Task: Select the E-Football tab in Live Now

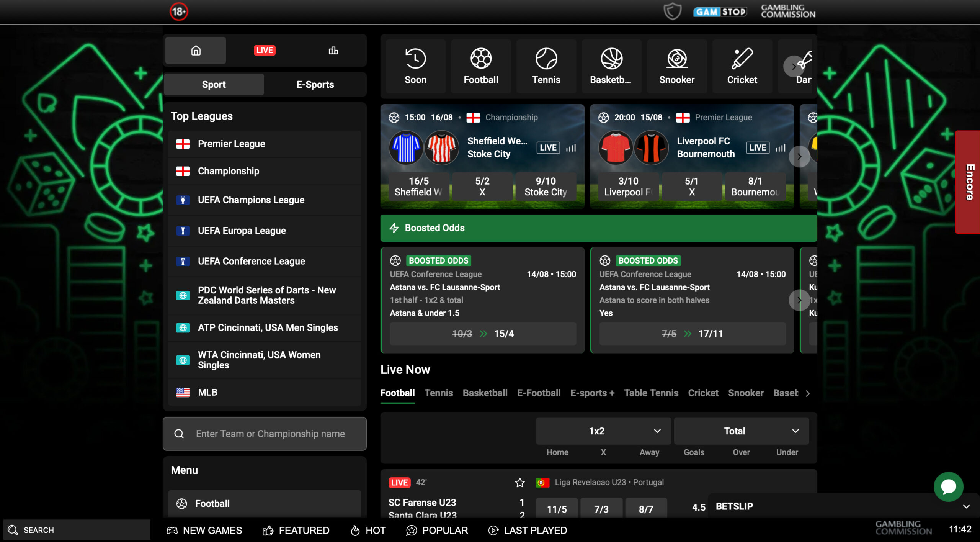Action: 539,393
